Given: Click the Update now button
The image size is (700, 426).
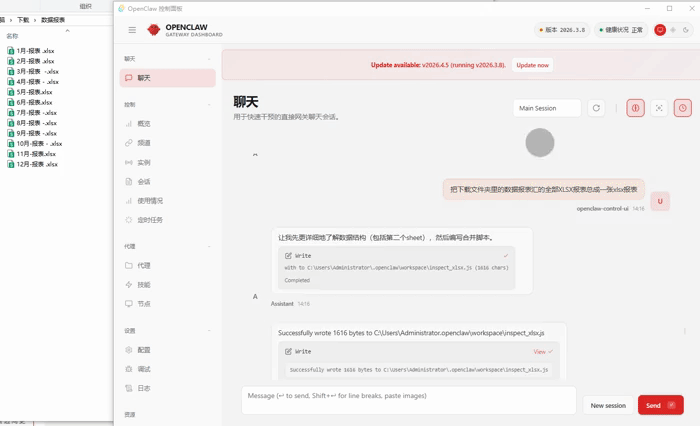Looking at the screenshot, I should point(532,65).
